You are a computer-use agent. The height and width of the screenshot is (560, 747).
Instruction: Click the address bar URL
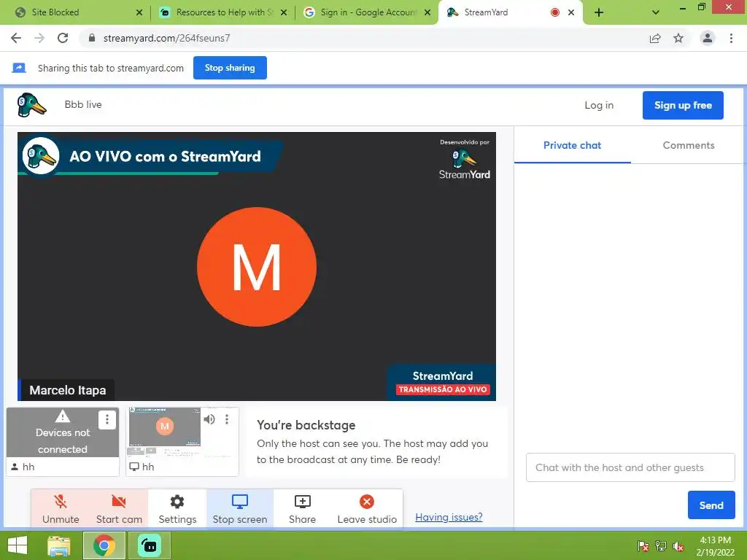[166, 38]
